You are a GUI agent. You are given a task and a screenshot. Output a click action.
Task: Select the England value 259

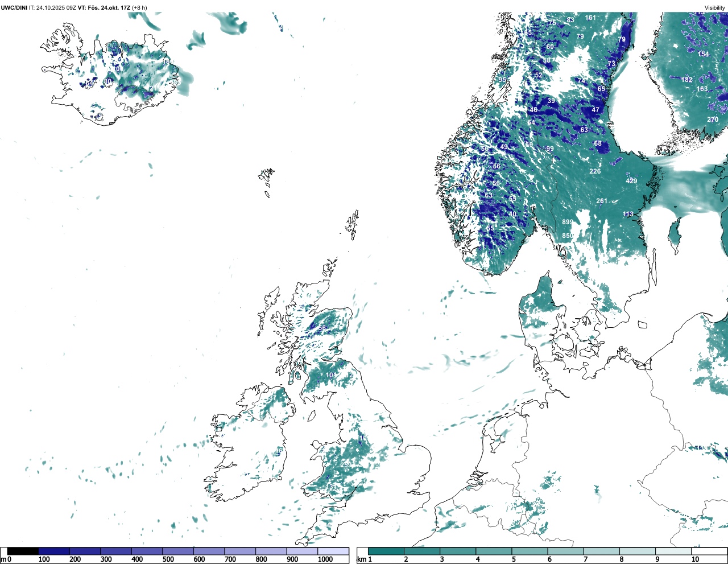tap(346, 466)
